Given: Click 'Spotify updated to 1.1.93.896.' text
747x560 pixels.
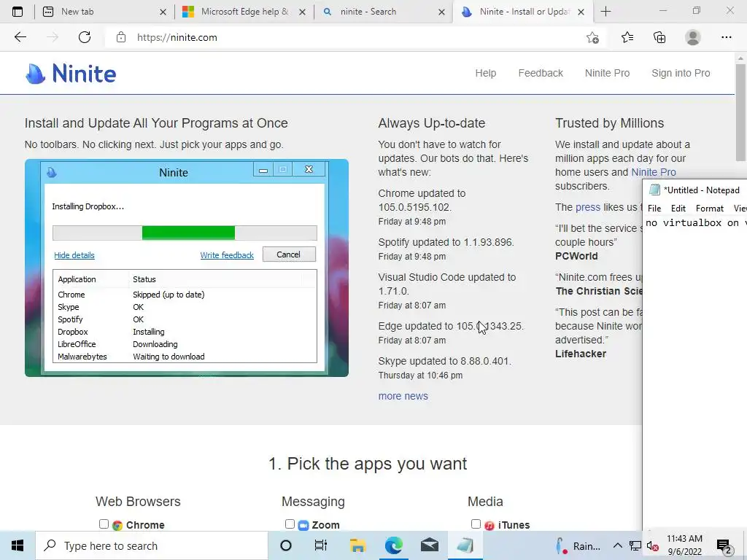Looking at the screenshot, I should pos(446,242).
